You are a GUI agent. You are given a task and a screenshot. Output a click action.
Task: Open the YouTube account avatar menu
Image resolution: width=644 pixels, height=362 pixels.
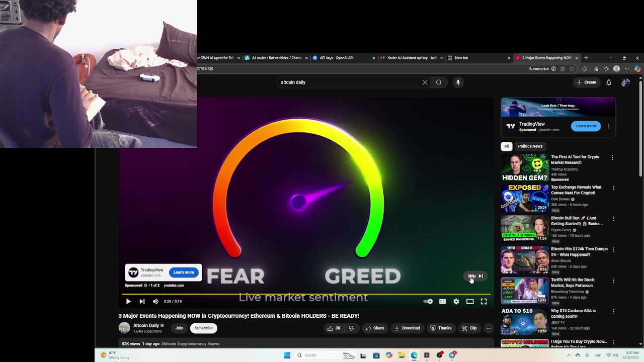[x=625, y=82]
